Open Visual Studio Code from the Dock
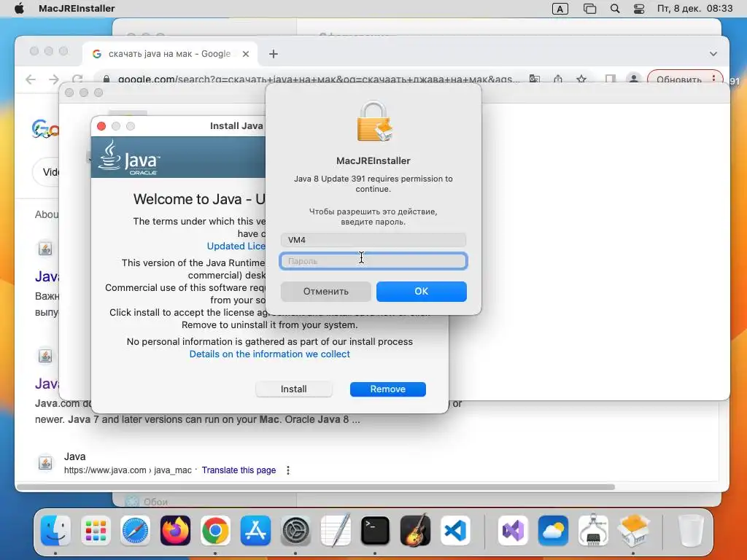Viewport: 747px width, 560px height. [455, 531]
